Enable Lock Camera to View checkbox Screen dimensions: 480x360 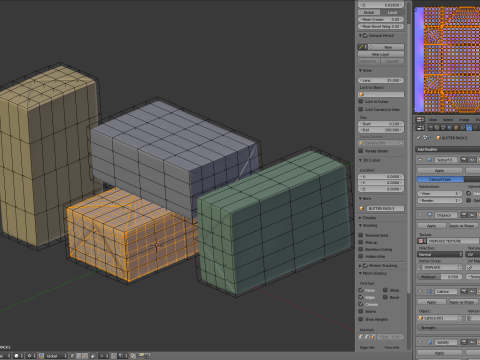pos(361,109)
